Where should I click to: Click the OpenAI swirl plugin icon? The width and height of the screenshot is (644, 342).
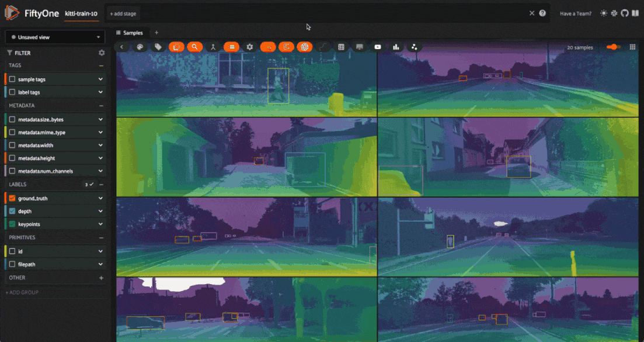coord(304,47)
